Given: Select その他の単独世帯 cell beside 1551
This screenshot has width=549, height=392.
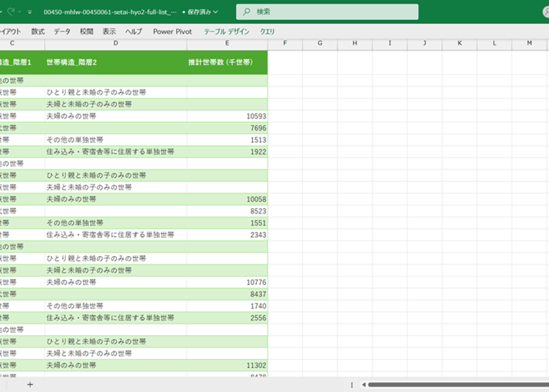Looking at the screenshot, I should (116, 223).
